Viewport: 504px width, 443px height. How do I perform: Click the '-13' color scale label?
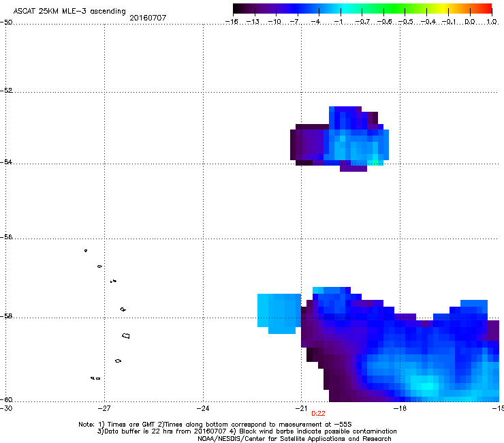click(x=253, y=22)
